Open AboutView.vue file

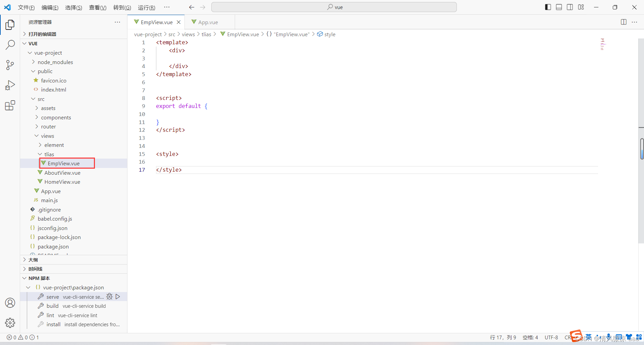[74, 173]
